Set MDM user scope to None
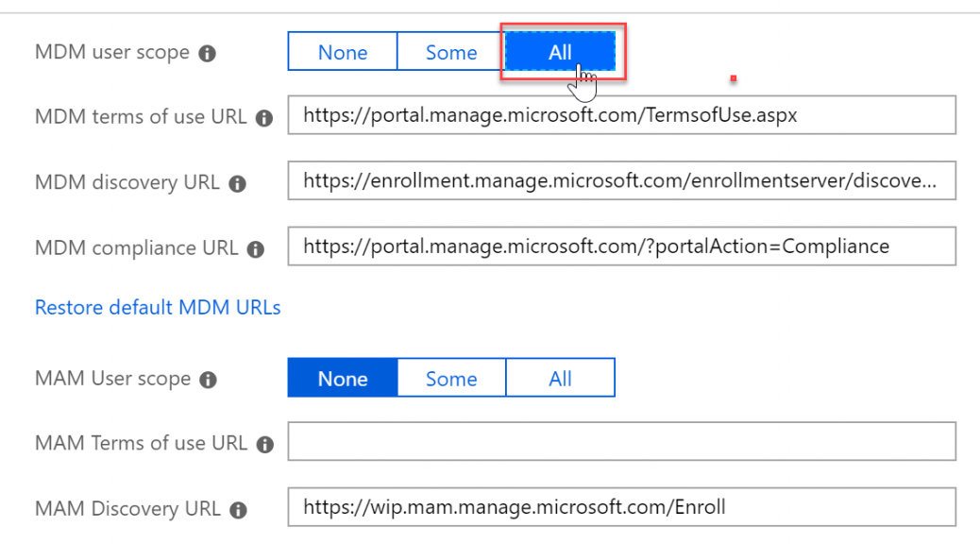Screen dimensions: 980x544 pyautogui.click(x=343, y=52)
